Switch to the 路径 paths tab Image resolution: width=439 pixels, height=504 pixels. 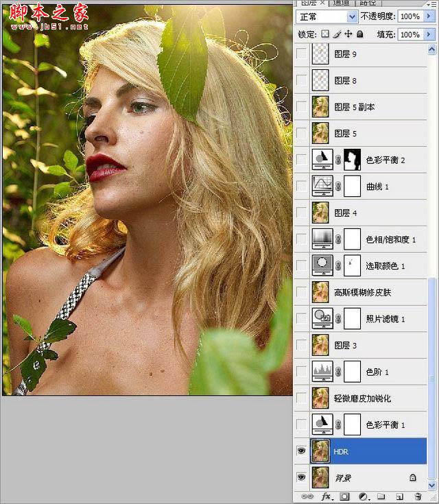pos(368,3)
